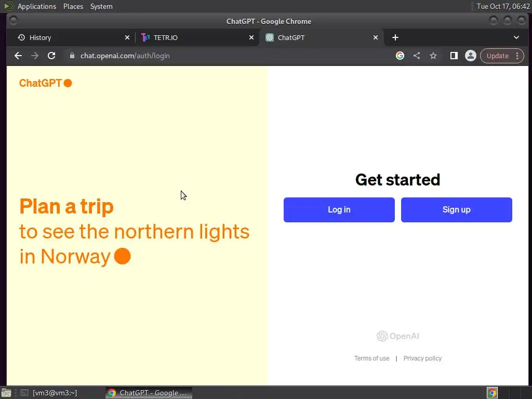532x399 pixels.
Task: Close the History tab
Action: (x=127, y=37)
